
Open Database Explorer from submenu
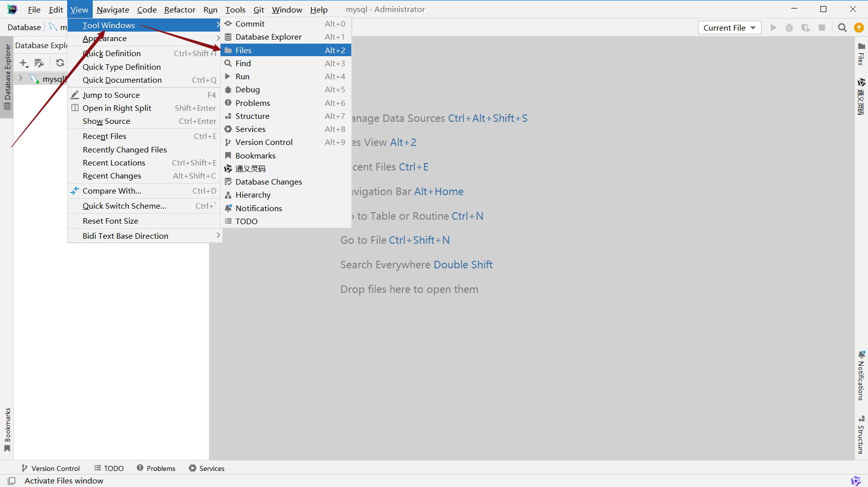point(286,37)
